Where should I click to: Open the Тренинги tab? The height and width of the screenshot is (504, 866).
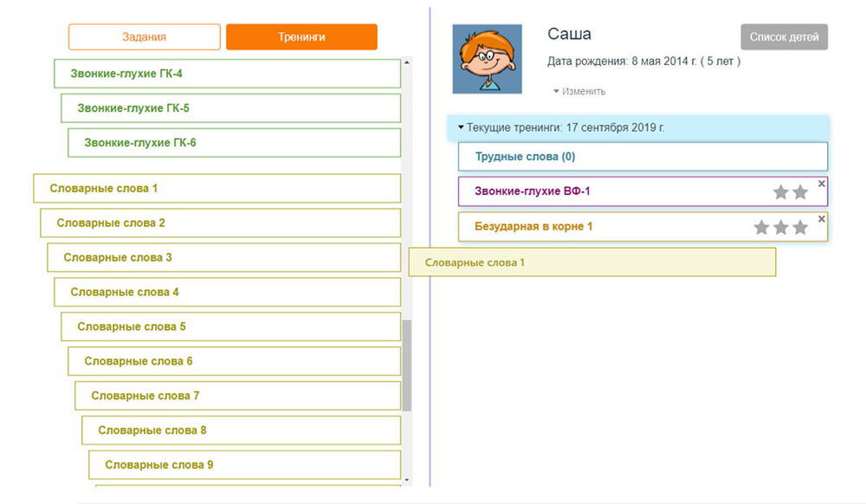click(301, 37)
